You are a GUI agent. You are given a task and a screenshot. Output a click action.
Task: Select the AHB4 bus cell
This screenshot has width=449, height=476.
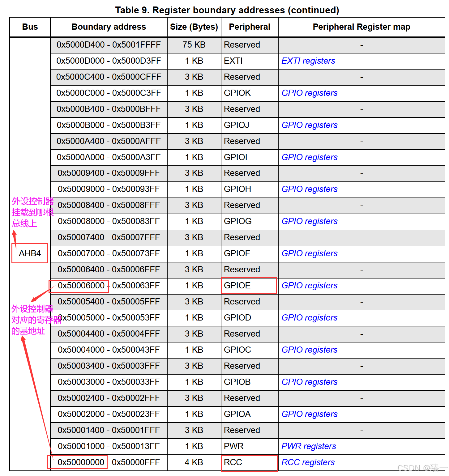coord(30,253)
